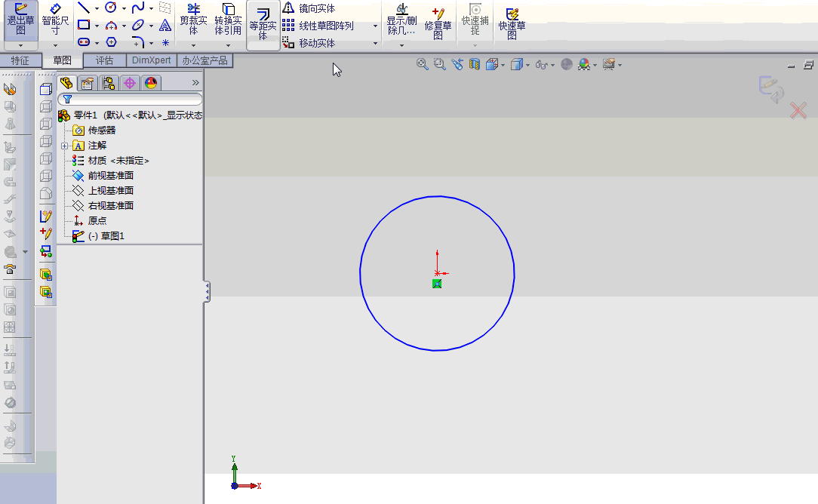Switch to the 特征 features tab
The image size is (818, 504).
20,60
